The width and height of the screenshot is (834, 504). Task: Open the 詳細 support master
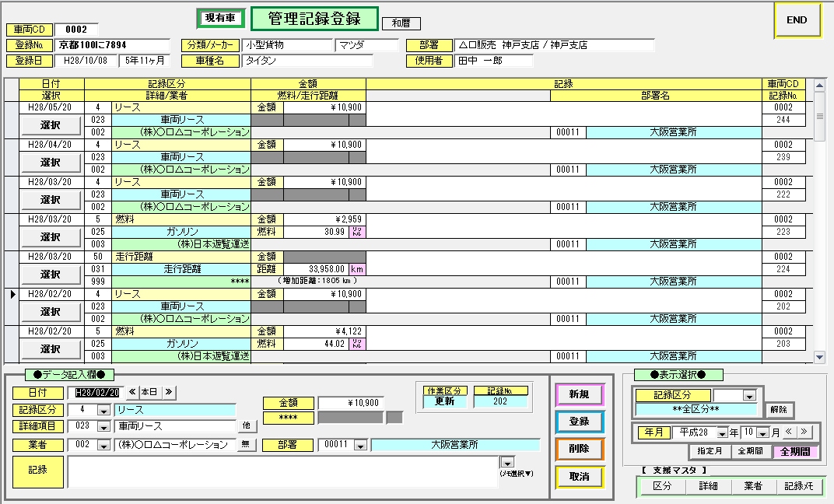click(708, 486)
